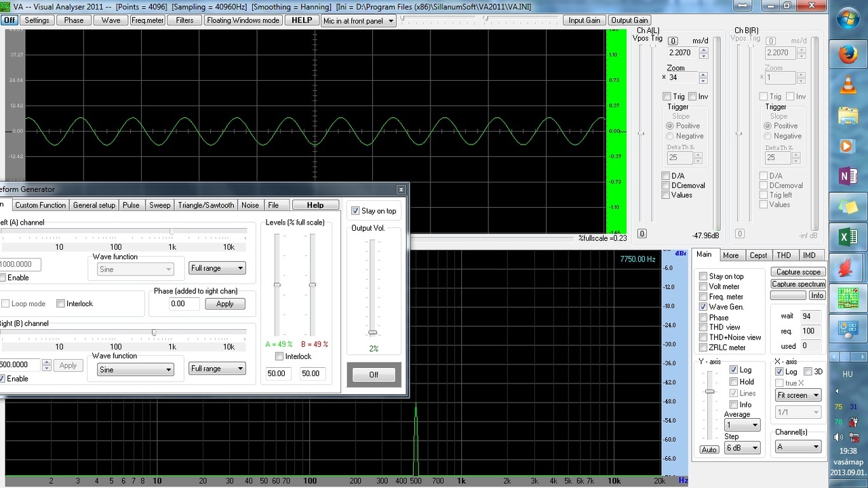
Task: Toggle levels Interlock checkbox under A and B
Action: click(x=279, y=356)
